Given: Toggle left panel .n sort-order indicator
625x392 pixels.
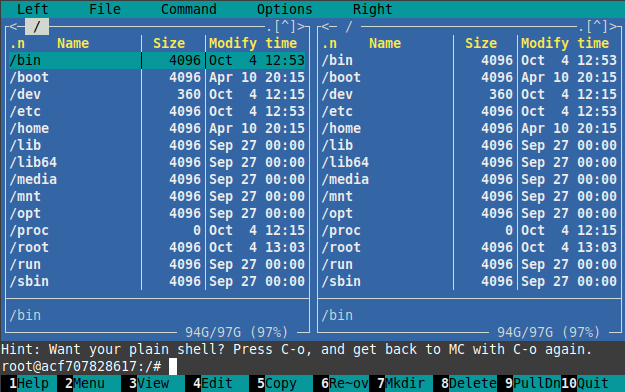Looking at the screenshot, I should point(17,43).
